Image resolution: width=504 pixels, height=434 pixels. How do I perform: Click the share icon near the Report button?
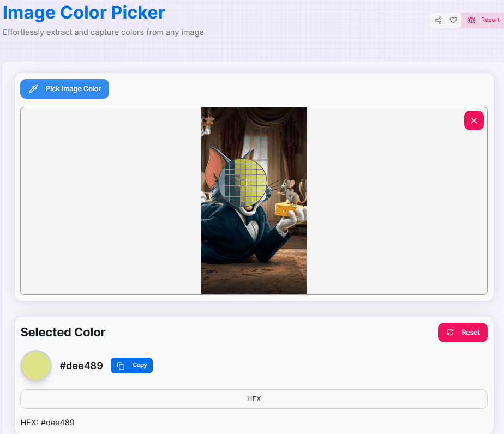click(x=438, y=20)
